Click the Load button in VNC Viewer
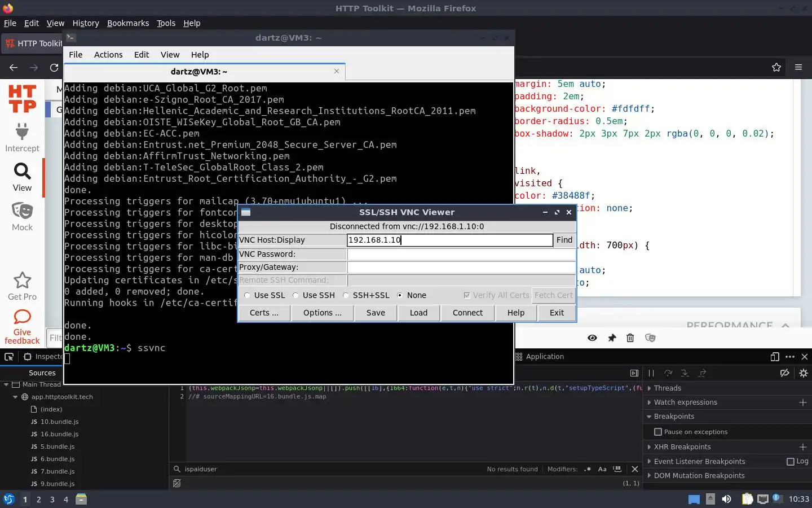Viewport: 812px width, 508px height. point(418,313)
